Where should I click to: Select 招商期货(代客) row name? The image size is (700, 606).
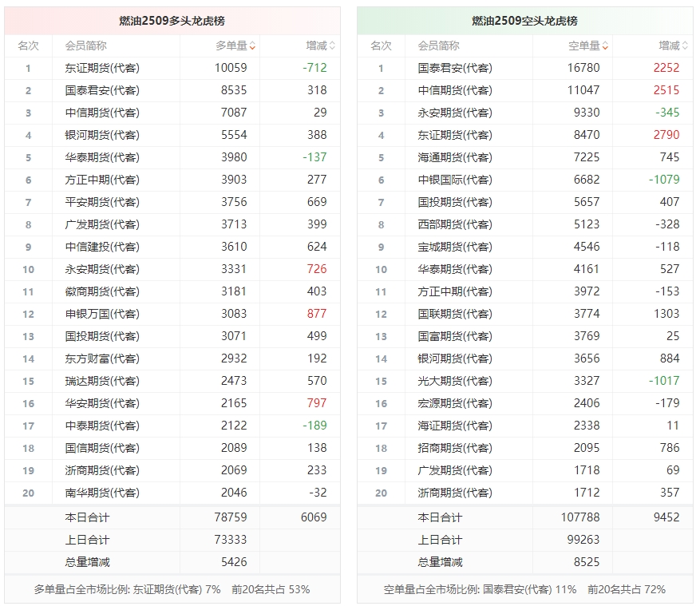click(455, 447)
